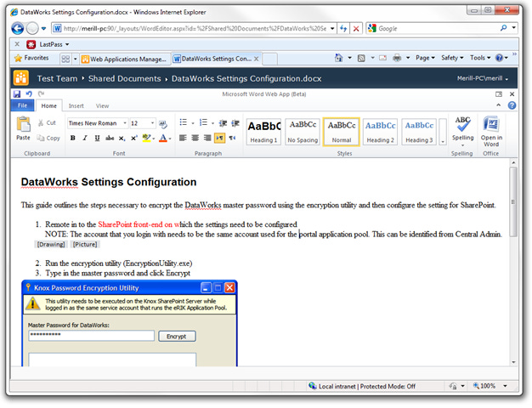The height and width of the screenshot is (408, 532).
Task: Stop loading the page
Action: (356, 29)
